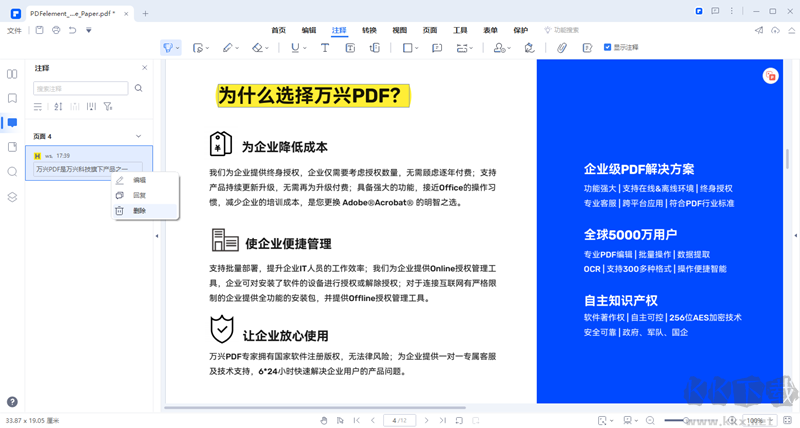Click the attachment paperclip icon
Screen dimensions: 800x428
[562, 48]
